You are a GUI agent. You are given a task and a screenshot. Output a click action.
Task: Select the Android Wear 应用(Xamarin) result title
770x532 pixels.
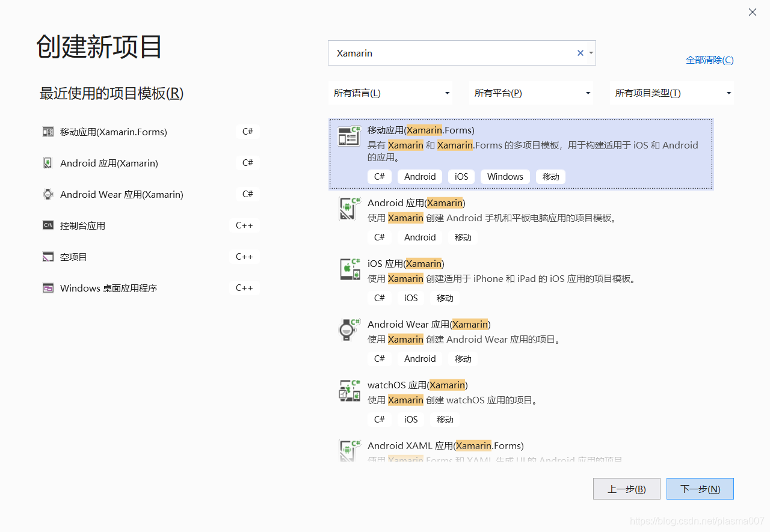click(429, 324)
